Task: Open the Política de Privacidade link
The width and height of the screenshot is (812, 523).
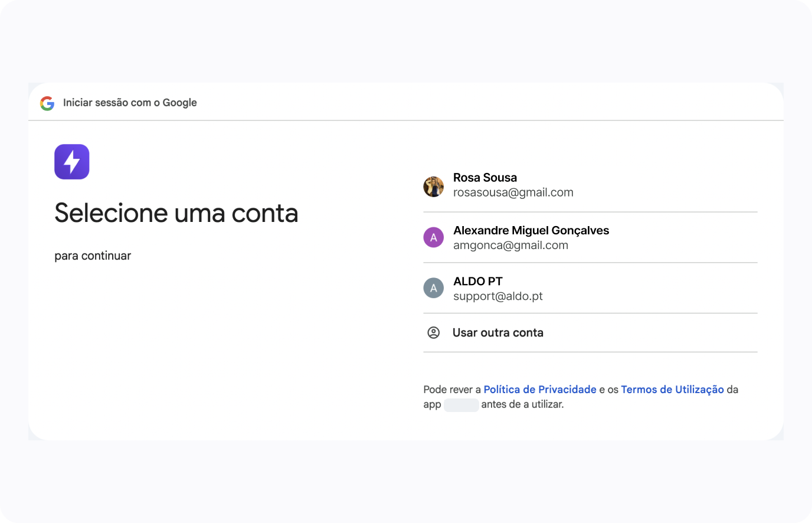Action: pos(540,390)
